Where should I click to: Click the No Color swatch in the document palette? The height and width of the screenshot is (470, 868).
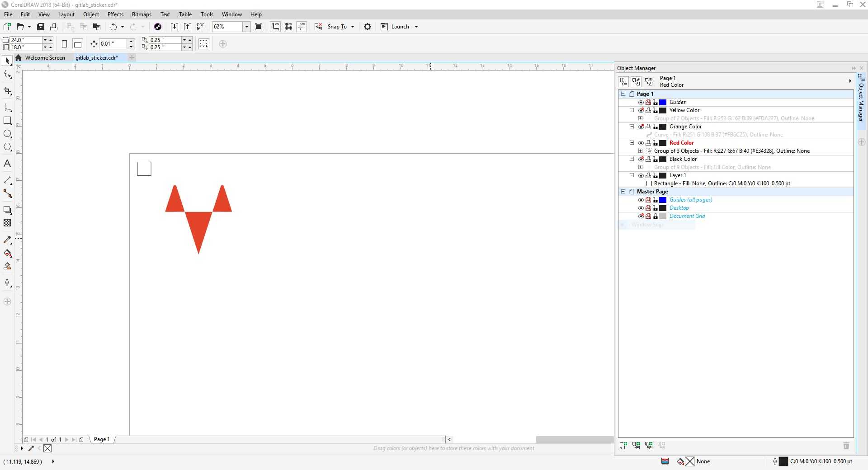pos(47,448)
